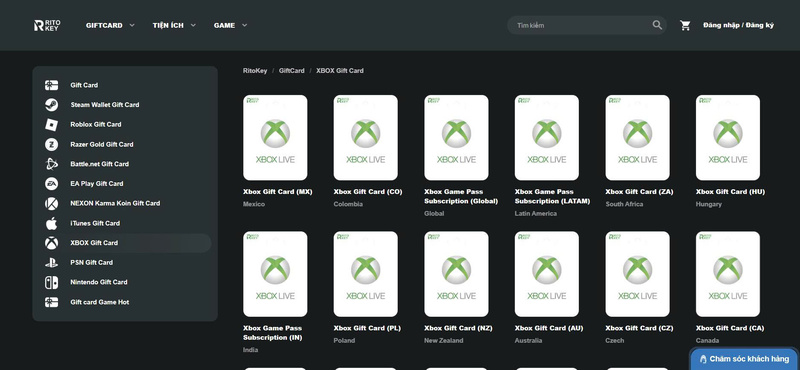Open Xbox Gift Card (MX) thumbnail
Viewport: 800px width, 370px height.
[275, 138]
